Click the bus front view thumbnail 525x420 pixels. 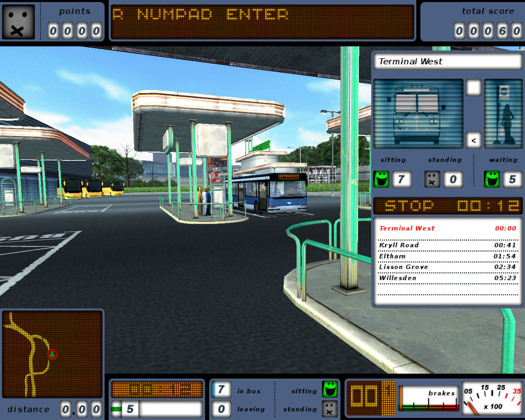[418, 114]
